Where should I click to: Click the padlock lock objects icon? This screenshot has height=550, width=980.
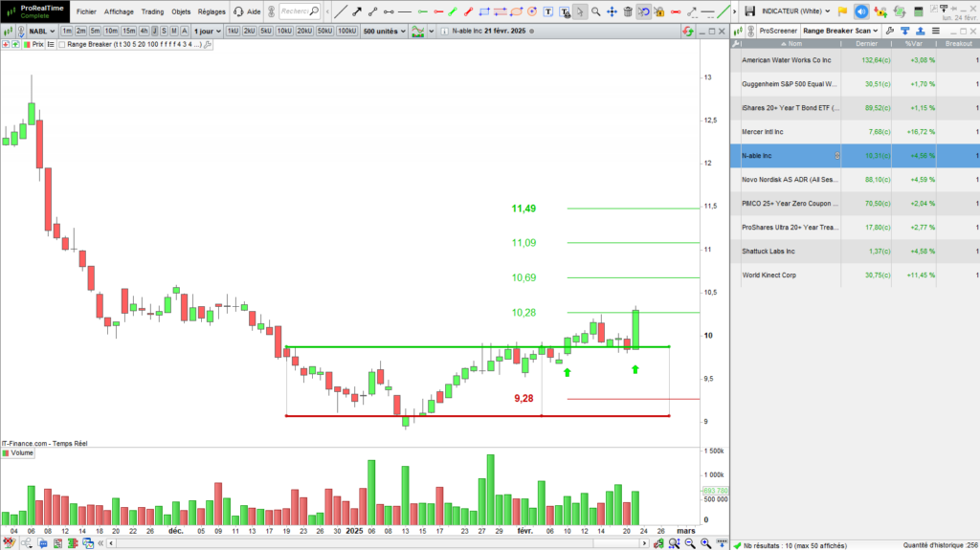tap(658, 11)
